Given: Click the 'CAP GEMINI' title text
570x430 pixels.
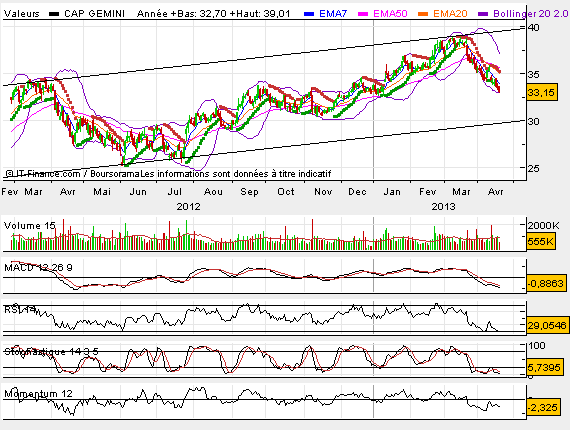Looking at the screenshot, I should coord(95,14).
